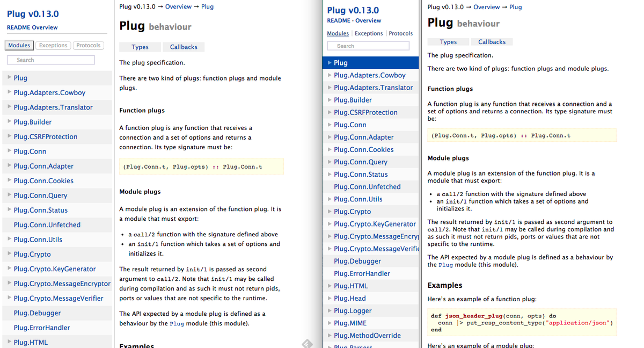Open Plug.Crypto.MessageVerifier in left sidebar
The image size is (644, 348).
coord(58,298)
